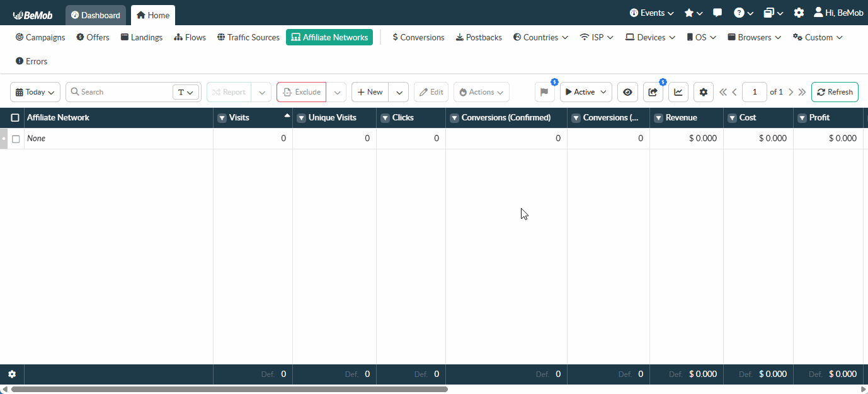868x394 pixels.
Task: Open footer settings gear icon
Action: click(x=12, y=374)
